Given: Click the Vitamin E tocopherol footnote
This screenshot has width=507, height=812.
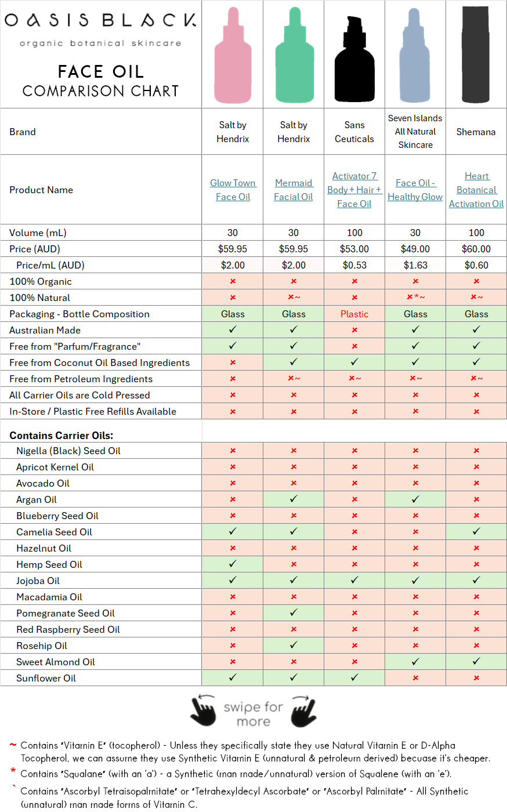Looking at the screenshot, I should [x=255, y=752].
